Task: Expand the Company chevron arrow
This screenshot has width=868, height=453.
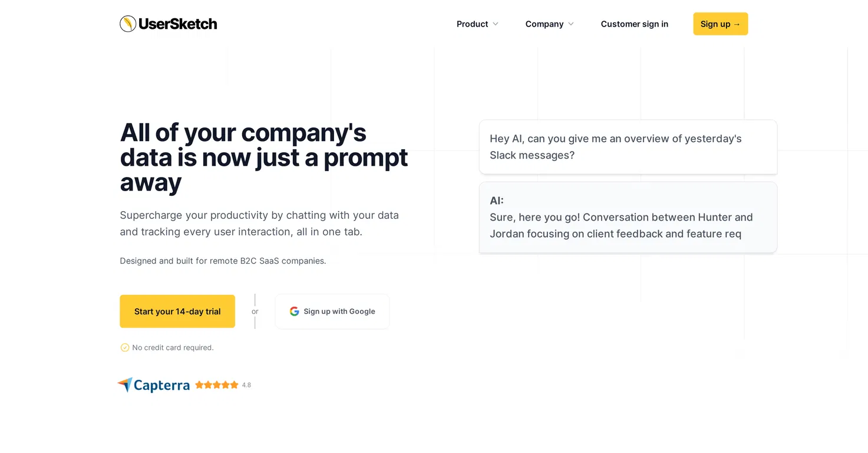Action: point(571,24)
